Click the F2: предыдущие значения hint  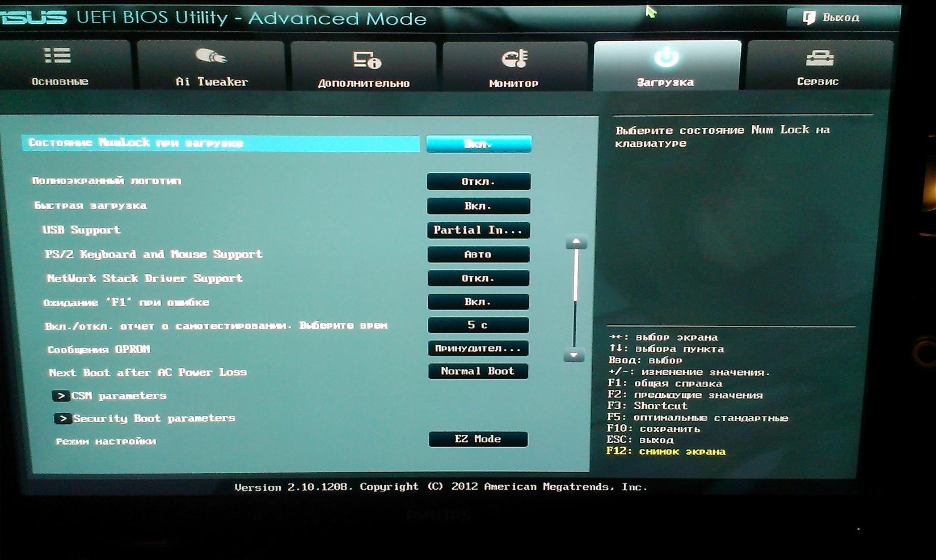coord(685,394)
